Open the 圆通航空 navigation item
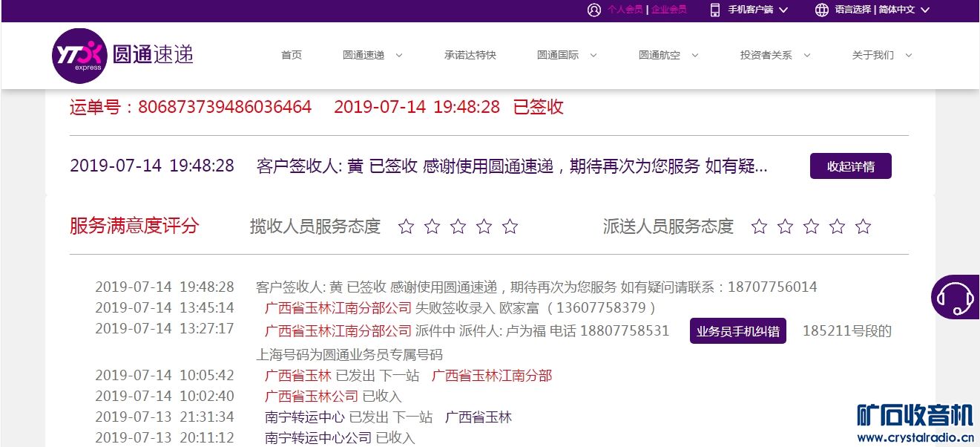This screenshot has width=980, height=447. pyautogui.click(x=660, y=55)
